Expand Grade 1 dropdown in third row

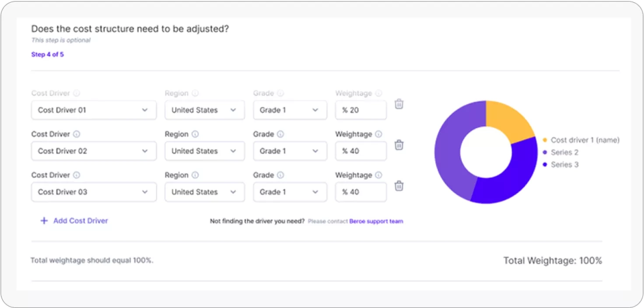290,192
